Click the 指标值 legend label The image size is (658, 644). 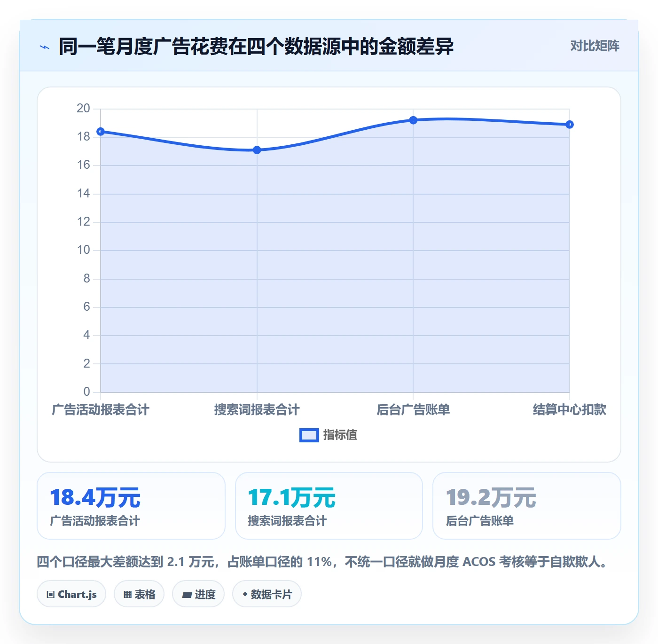pos(340,435)
